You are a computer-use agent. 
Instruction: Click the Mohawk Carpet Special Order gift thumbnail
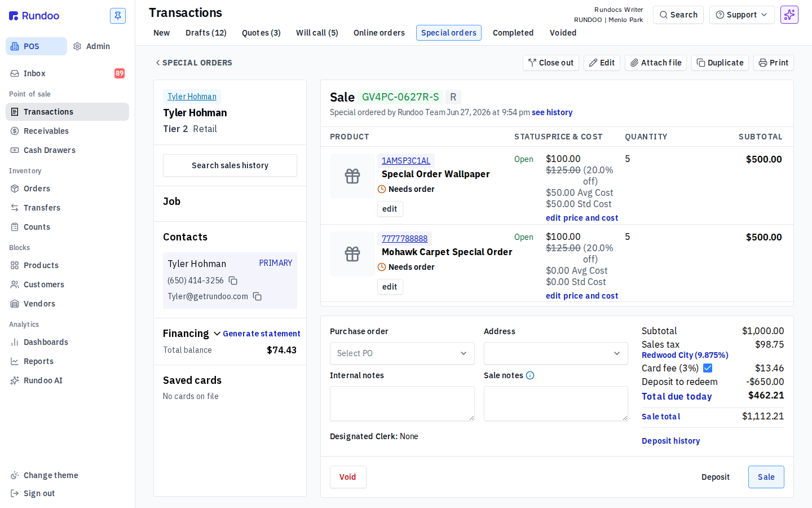(352, 254)
